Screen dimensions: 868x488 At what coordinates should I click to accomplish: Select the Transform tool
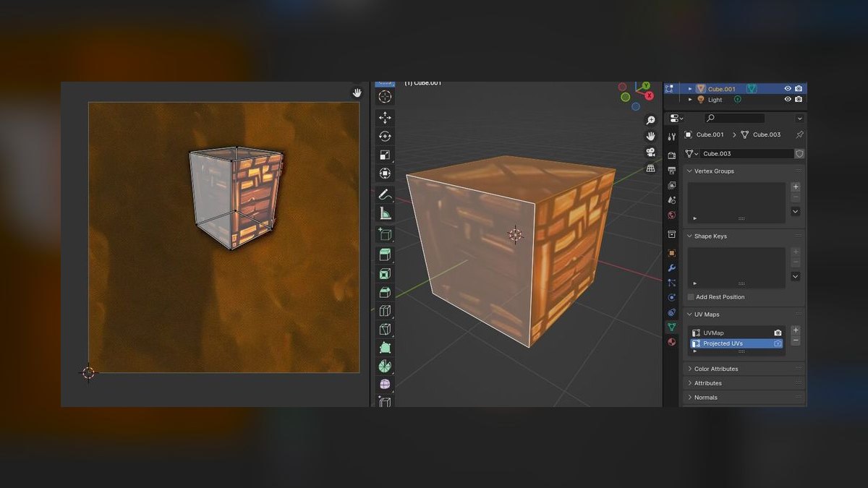[x=385, y=174]
